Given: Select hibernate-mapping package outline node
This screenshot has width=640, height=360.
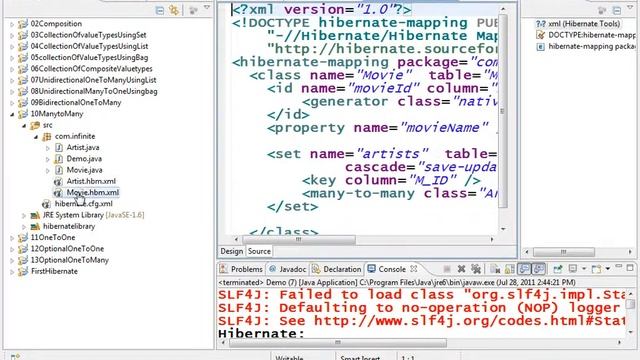Looking at the screenshot, I should [592, 46].
